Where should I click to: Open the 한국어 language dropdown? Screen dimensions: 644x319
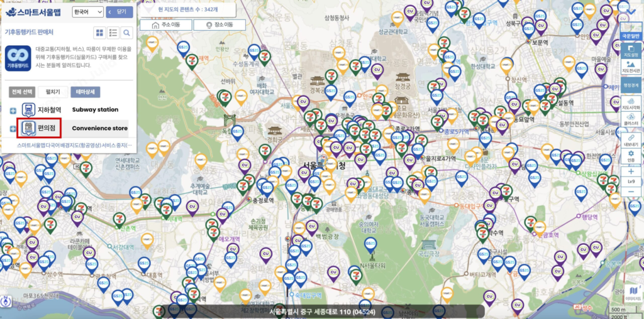(x=87, y=12)
